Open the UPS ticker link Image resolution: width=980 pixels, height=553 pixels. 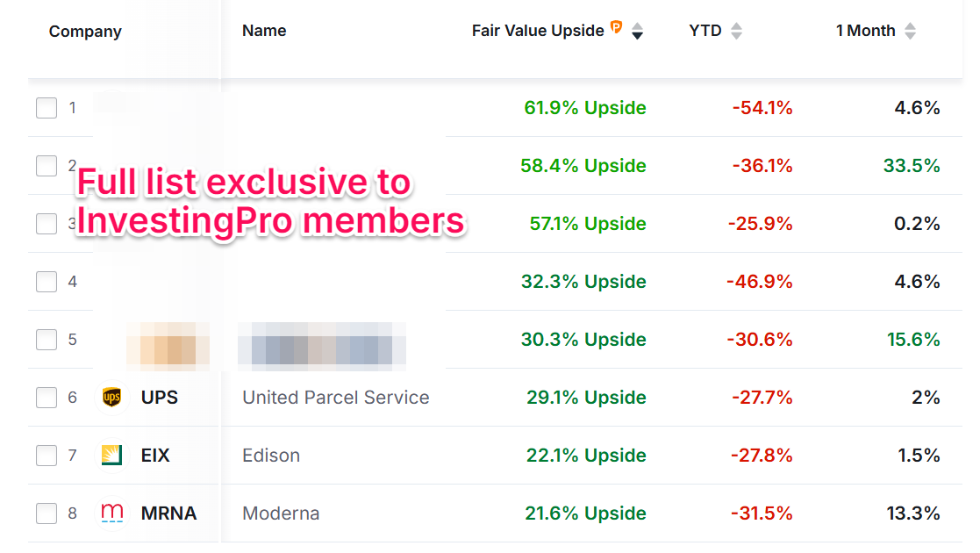(x=160, y=398)
